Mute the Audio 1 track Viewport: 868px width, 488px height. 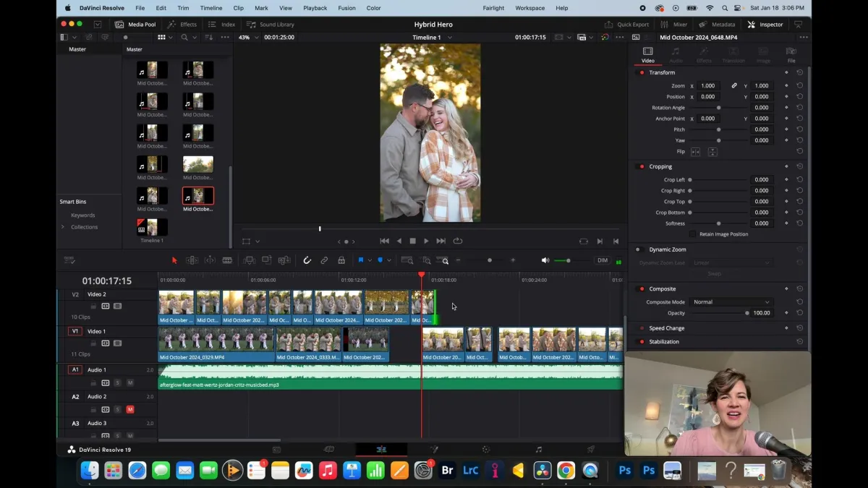click(130, 382)
